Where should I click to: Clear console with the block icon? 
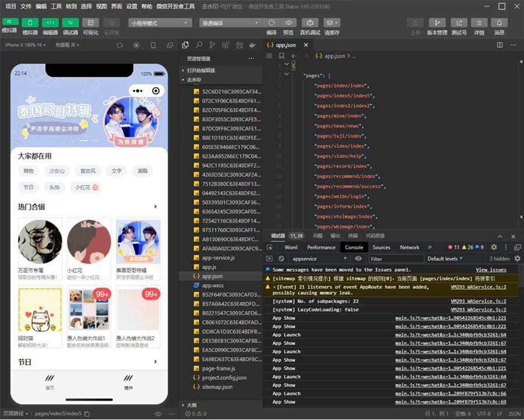(x=282, y=259)
